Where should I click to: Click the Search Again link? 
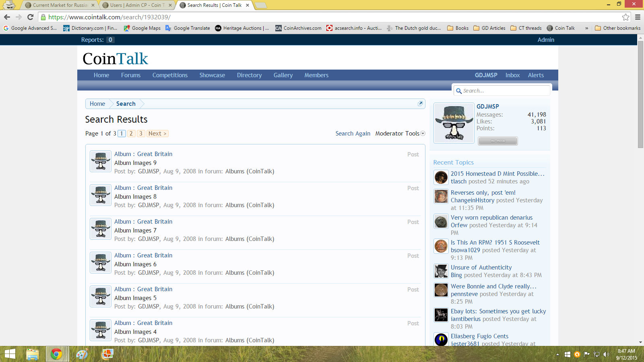pos(353,134)
